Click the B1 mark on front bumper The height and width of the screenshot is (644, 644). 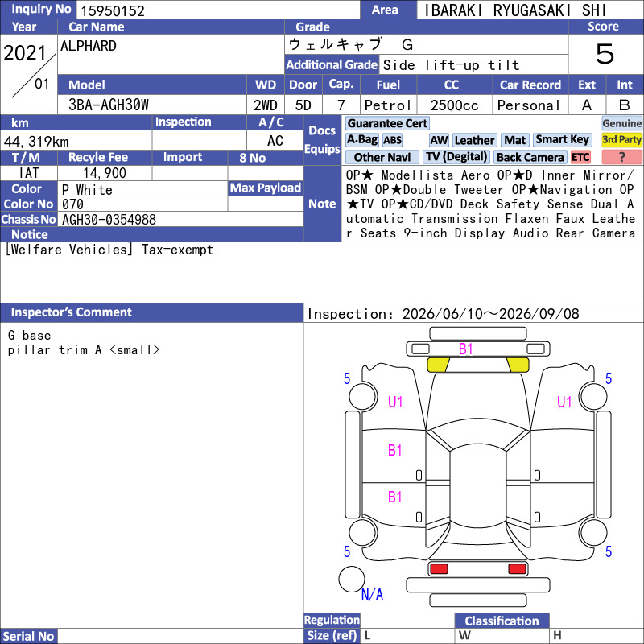coord(465,349)
